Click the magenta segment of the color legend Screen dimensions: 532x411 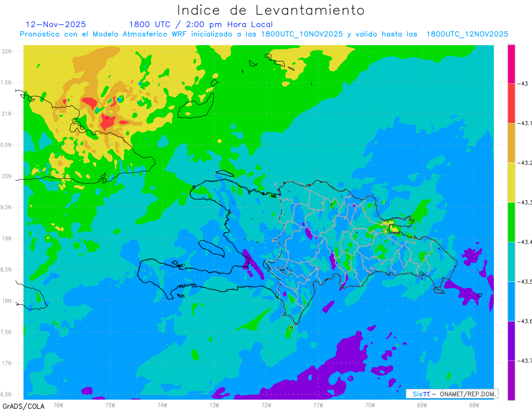(x=511, y=64)
